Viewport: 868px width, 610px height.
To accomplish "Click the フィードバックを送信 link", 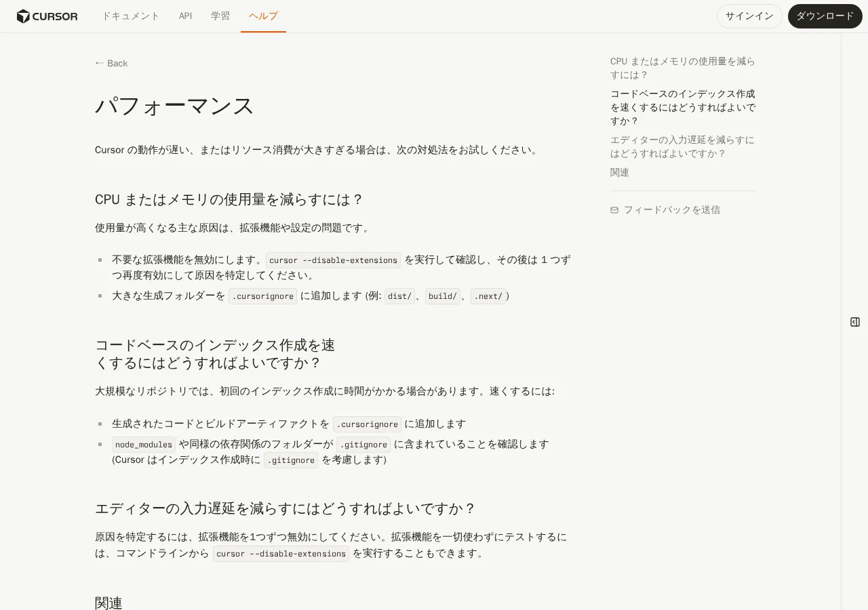I will [665, 210].
